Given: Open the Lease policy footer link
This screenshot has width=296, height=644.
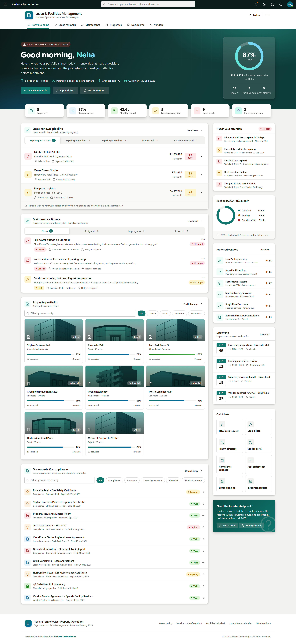Looking at the screenshot, I should coord(166,623).
